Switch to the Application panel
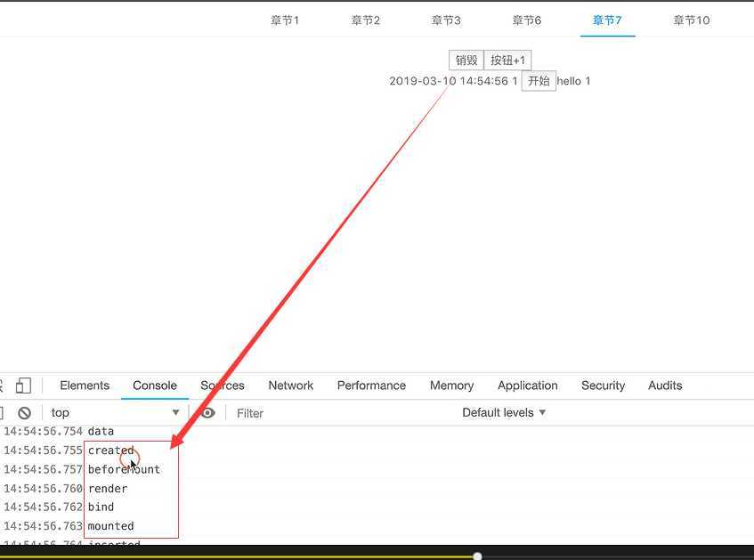This screenshot has width=754, height=560. click(528, 386)
